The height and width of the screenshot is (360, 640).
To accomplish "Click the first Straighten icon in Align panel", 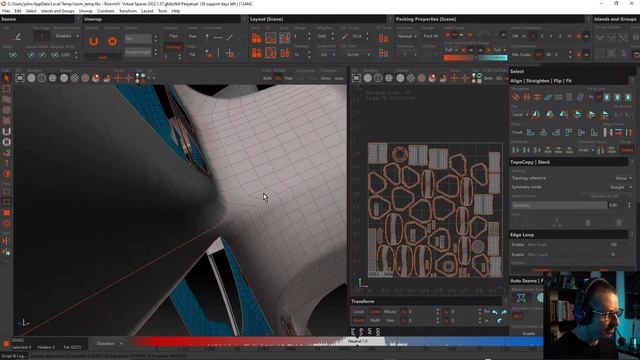I will [516, 97].
